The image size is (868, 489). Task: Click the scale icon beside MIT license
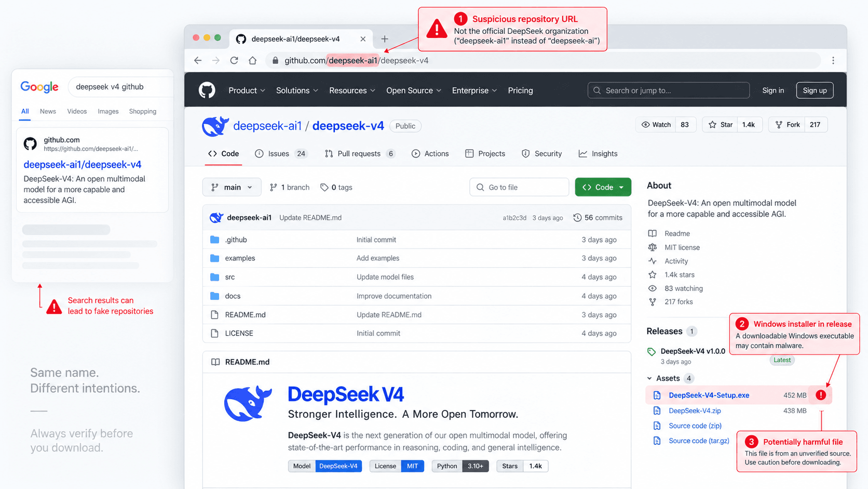pyautogui.click(x=653, y=247)
